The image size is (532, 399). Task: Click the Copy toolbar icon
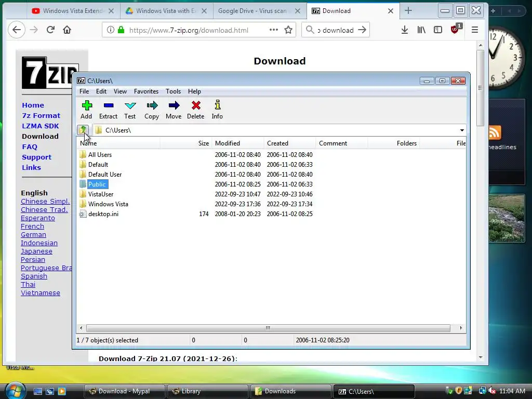pyautogui.click(x=152, y=110)
